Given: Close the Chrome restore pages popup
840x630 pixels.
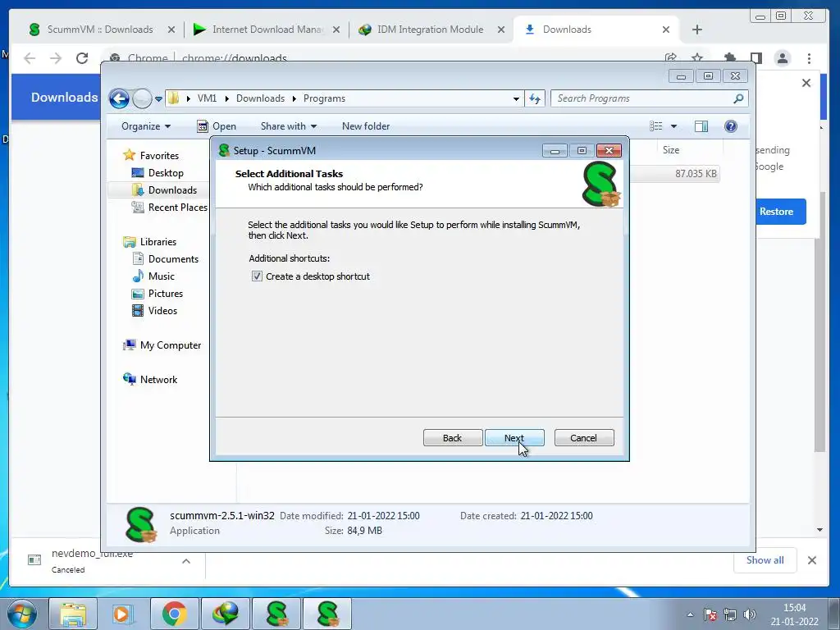Looking at the screenshot, I should (806, 83).
